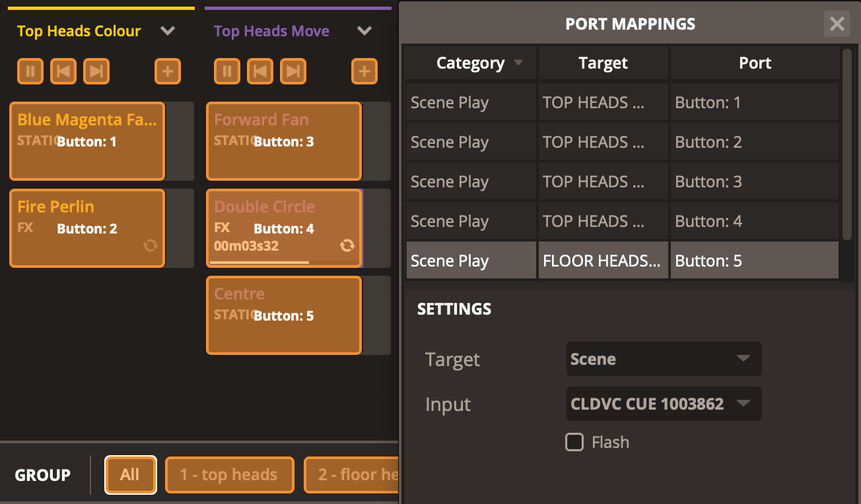Expand the Top Heads Move dropdown chevron
The height and width of the screenshot is (504, 861).
pos(364,31)
